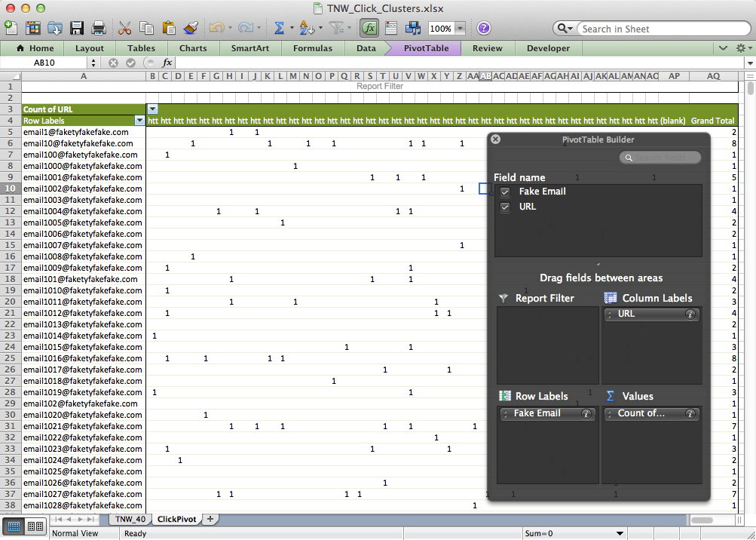
Task: Close the PivotTable Builder panel
Action: (x=495, y=140)
